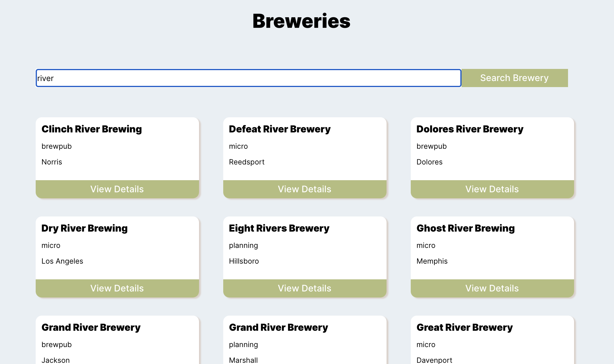Click the Grand River Brewery title in Jackson card
This screenshot has width=614, height=364.
(x=91, y=327)
